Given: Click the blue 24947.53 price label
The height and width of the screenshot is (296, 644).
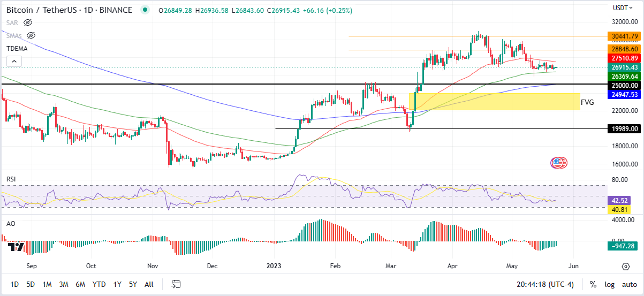Looking at the screenshot, I should pos(624,94).
